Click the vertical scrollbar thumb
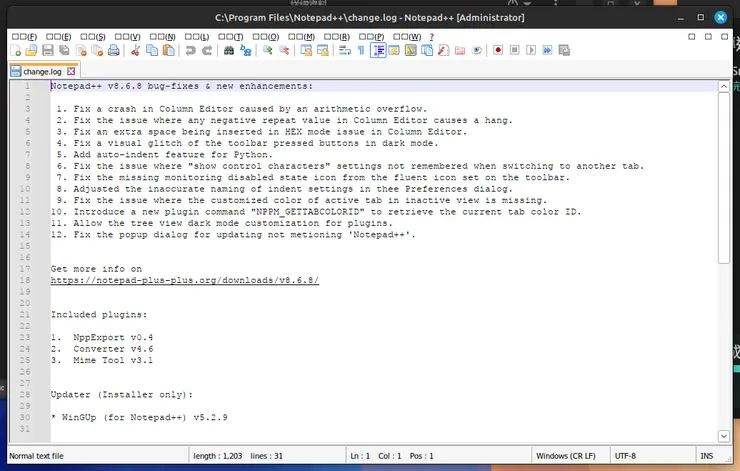Viewport: 740px width, 471px height. (723, 177)
